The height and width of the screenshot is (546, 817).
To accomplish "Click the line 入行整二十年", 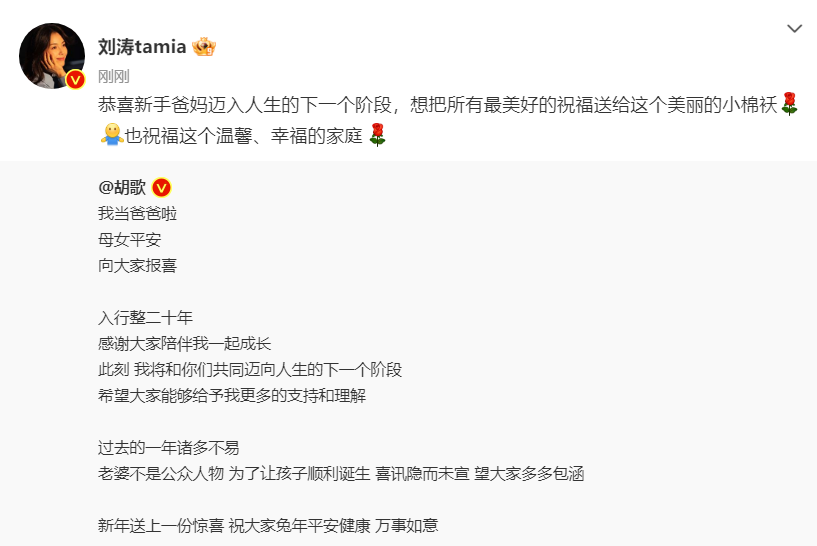I will pos(145,318).
